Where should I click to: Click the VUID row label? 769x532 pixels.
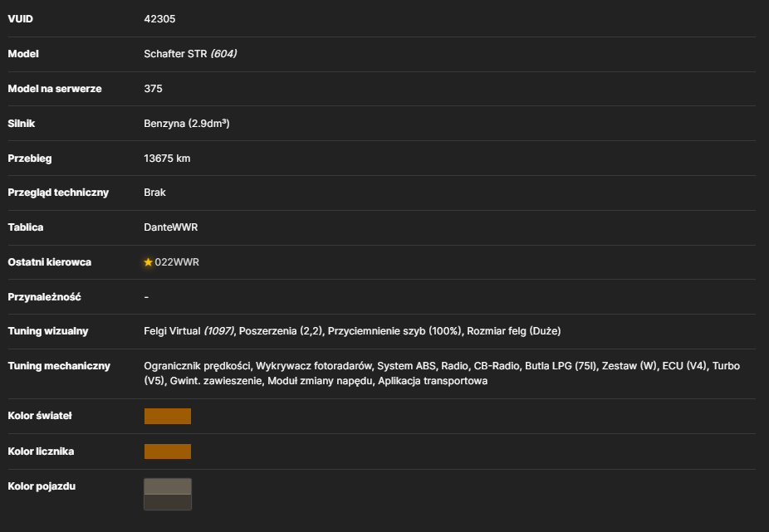tap(21, 18)
